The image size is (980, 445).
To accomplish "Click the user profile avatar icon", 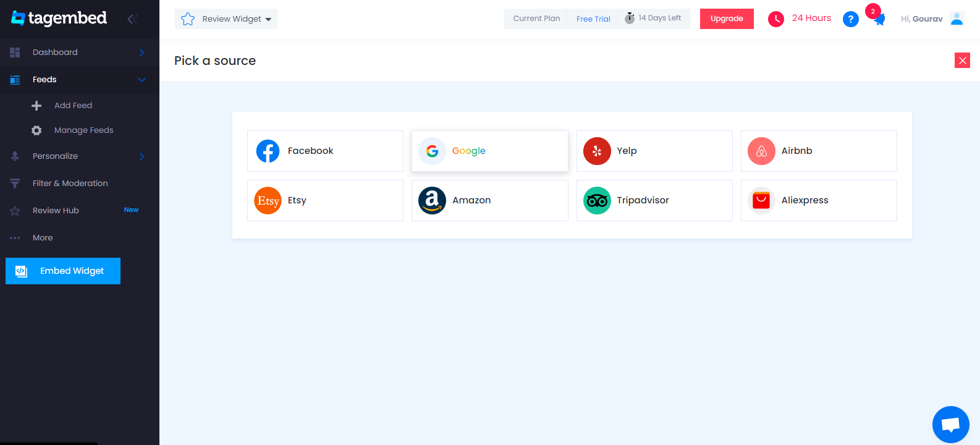I will (957, 19).
